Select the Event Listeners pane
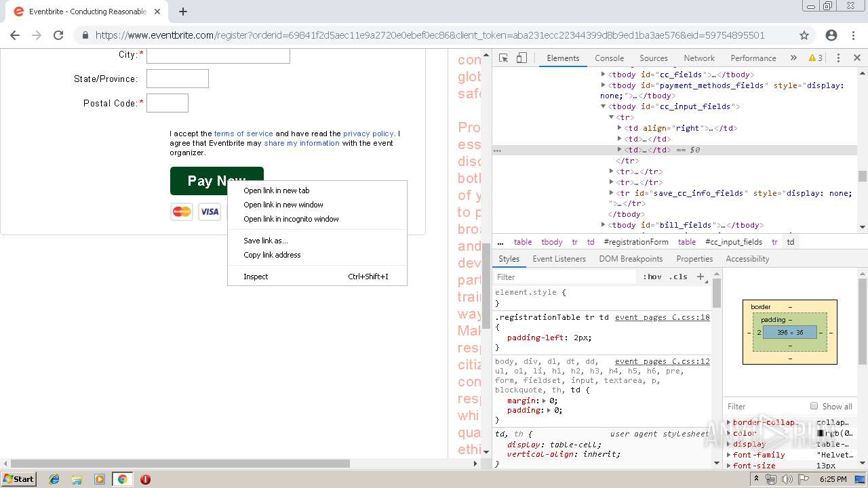The width and height of the screenshot is (868, 488). pos(559,259)
